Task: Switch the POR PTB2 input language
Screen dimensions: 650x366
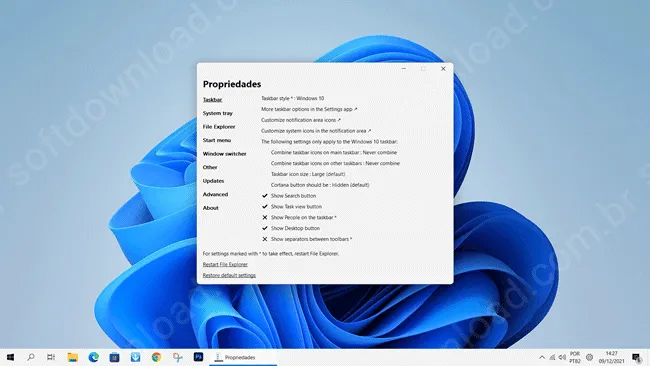Action: coord(575,357)
